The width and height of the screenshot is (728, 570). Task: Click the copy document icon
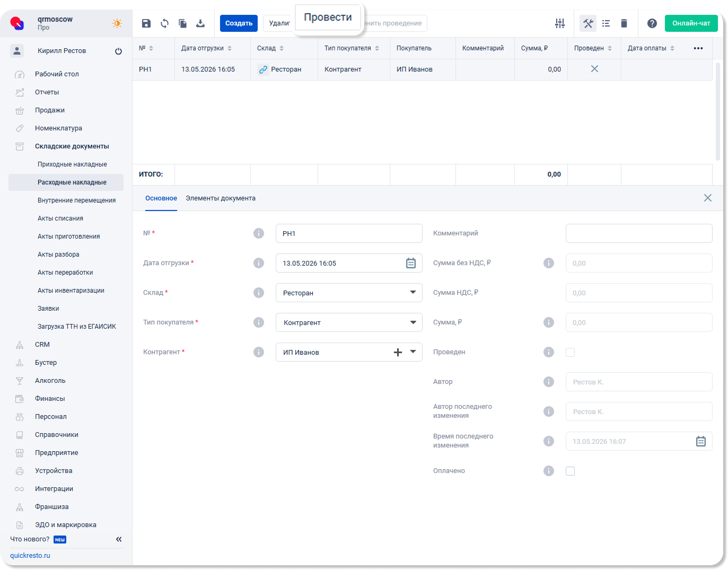pos(182,23)
